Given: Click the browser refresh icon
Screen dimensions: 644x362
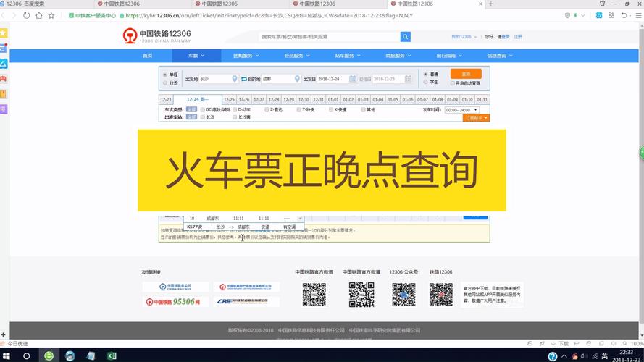Looking at the screenshot, I should point(26,16).
